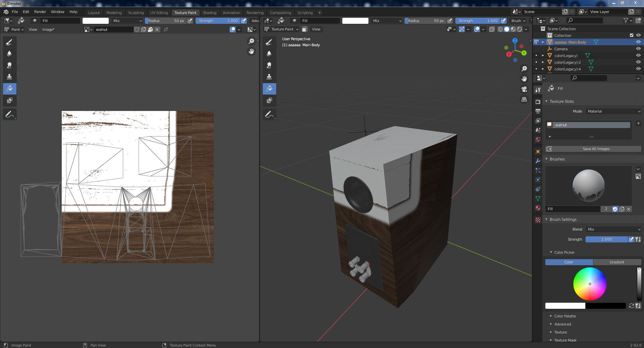This screenshot has height=348, width=644.
Task: Select Smear tool in image editor toolbar
Action: 9,65
